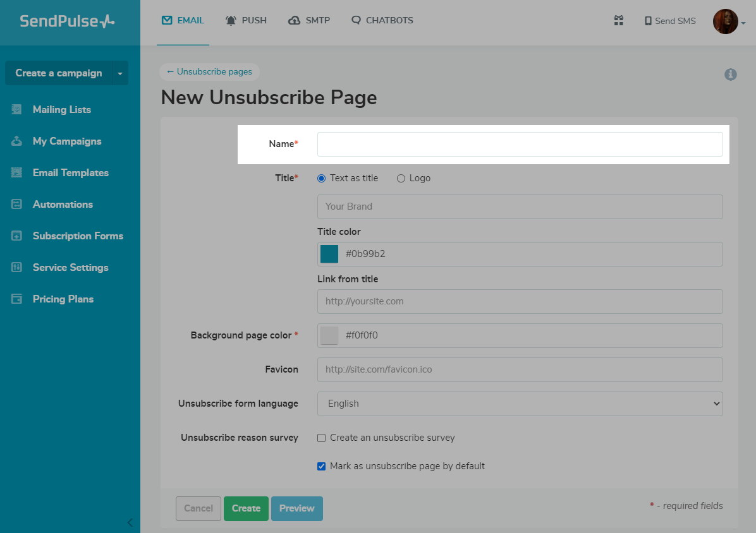Focus the Name input field
This screenshot has height=533, width=756.
520,144
